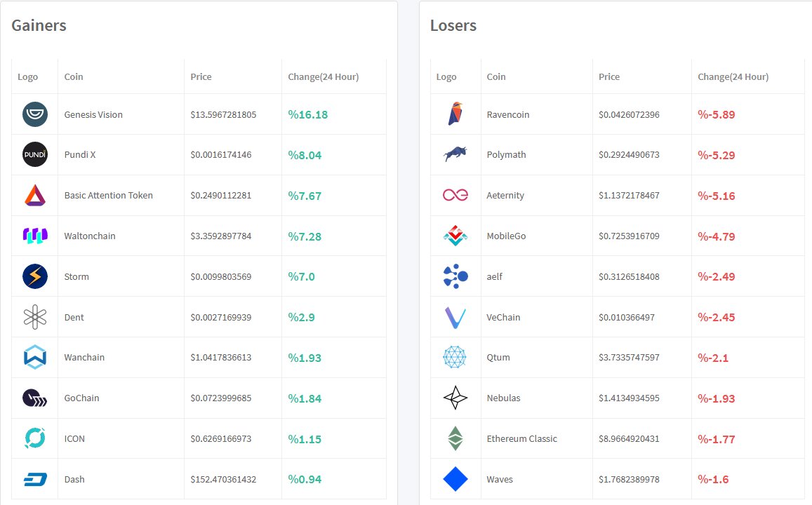Open the Ravencoin coin name
The width and height of the screenshot is (812, 505).
coord(508,115)
